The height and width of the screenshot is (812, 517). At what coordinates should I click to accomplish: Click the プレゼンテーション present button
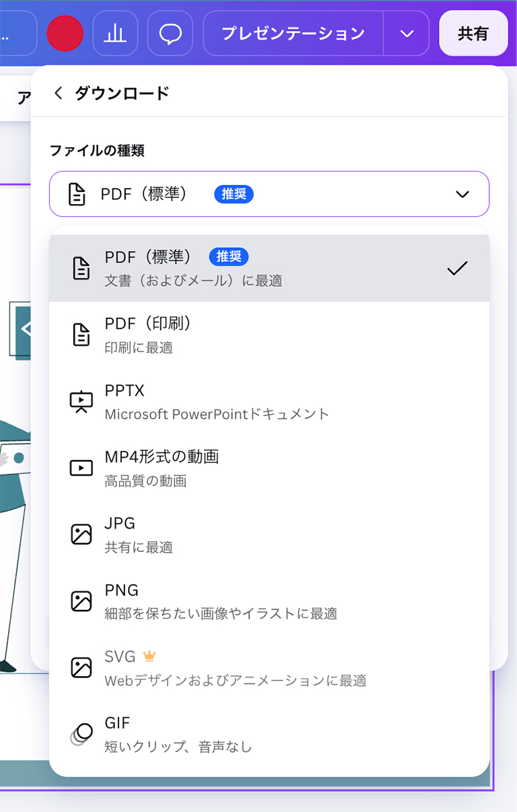point(293,33)
